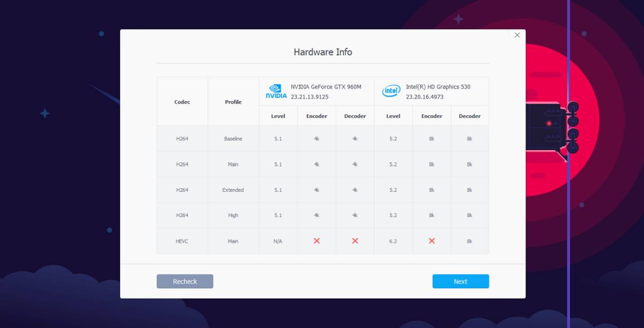Image resolution: width=644 pixels, height=328 pixels.
Task: Select NVIDIA level 5.1 in Extended row
Action: click(x=278, y=190)
